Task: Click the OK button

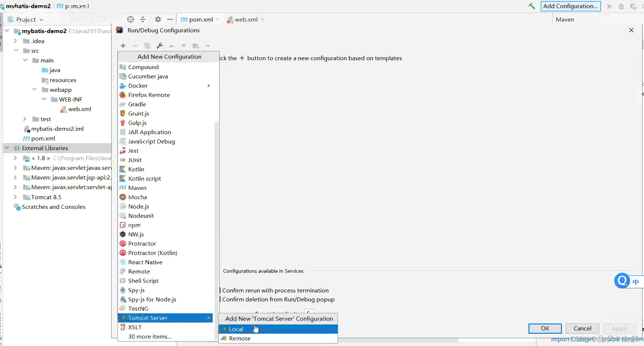Action: [545, 329]
